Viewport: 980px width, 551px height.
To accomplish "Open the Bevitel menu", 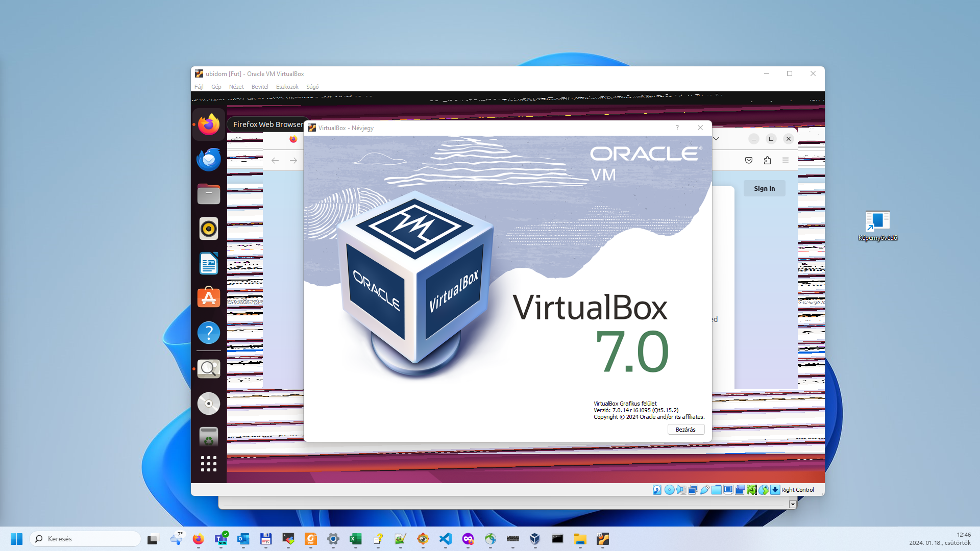I will [260, 87].
